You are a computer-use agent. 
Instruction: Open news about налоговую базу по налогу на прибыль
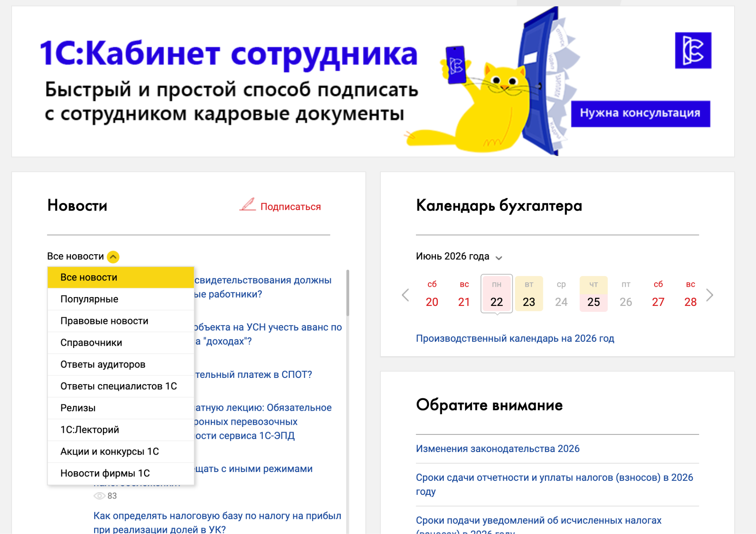[x=217, y=523]
